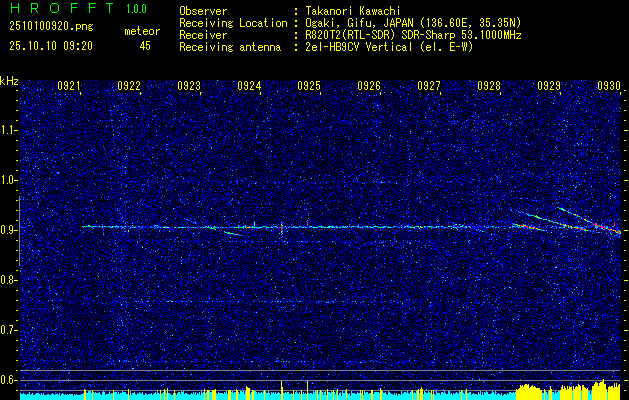Click the version number 1.0.0

point(136,8)
